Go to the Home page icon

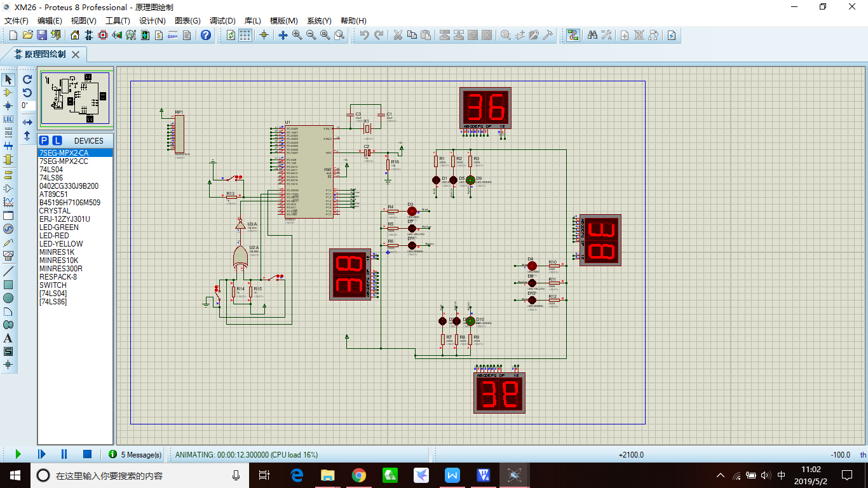(x=75, y=35)
